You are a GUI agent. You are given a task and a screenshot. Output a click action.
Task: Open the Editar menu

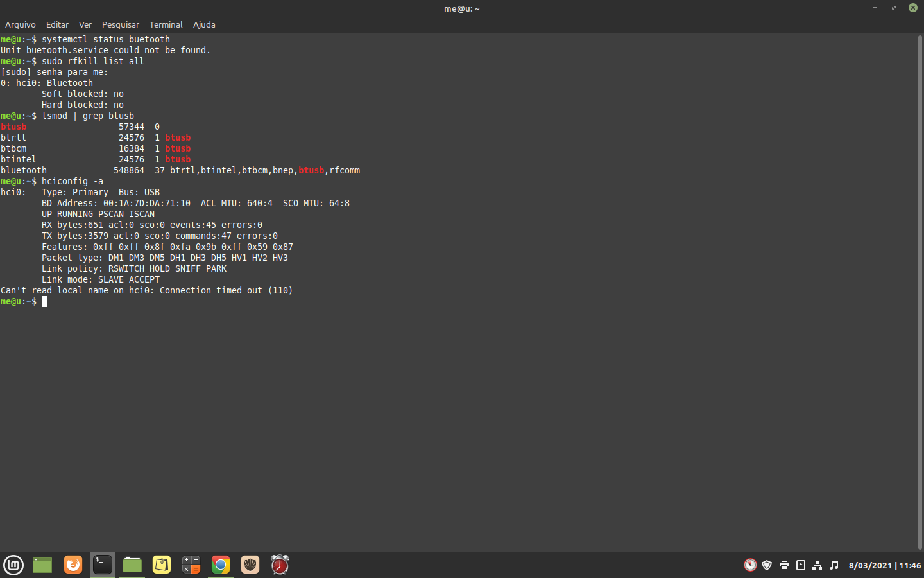[x=57, y=24]
